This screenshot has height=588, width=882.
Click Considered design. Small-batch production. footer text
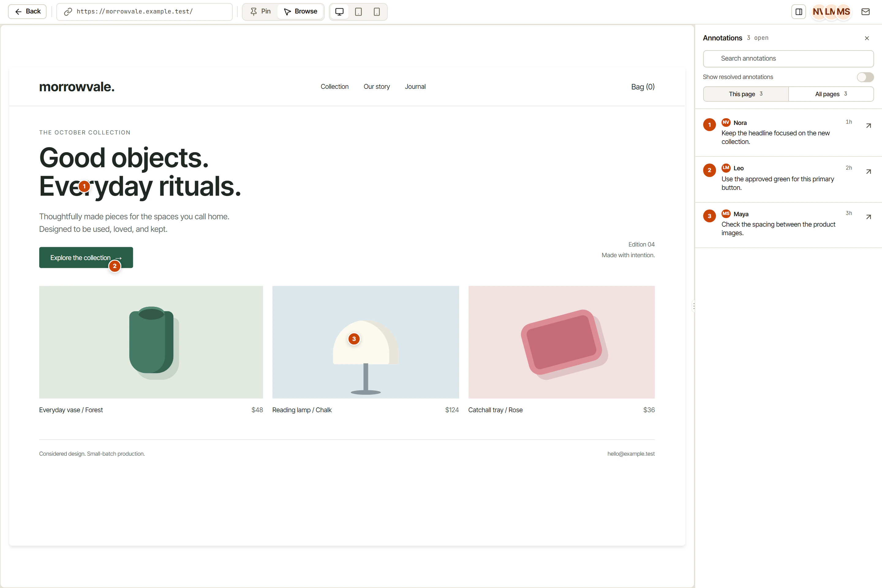92,454
